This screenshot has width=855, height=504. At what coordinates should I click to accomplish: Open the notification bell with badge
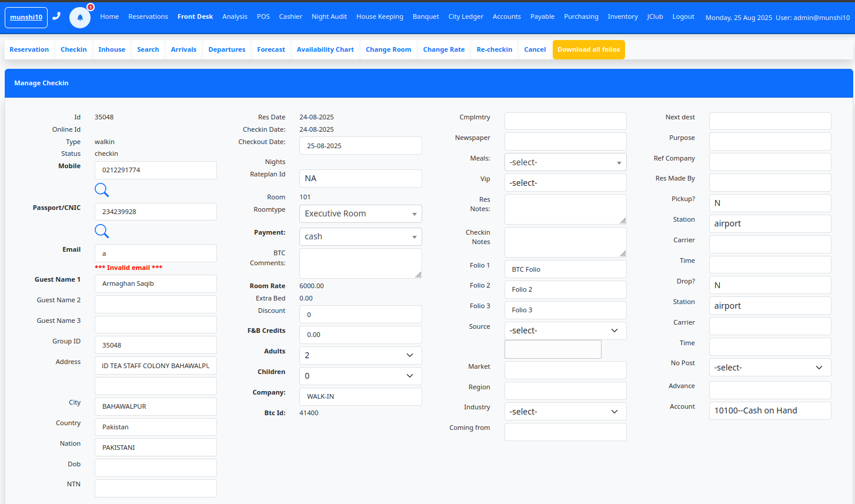[x=80, y=17]
